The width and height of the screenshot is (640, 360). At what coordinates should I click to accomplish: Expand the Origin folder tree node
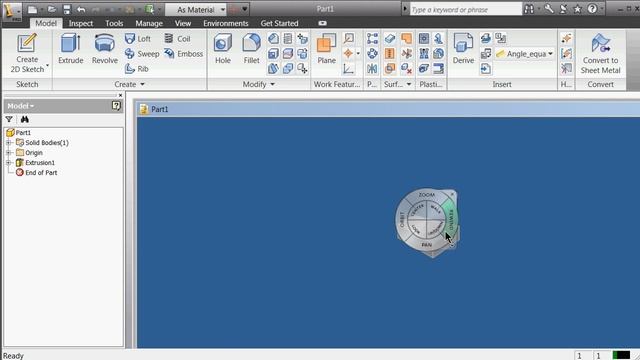[x=8, y=153]
